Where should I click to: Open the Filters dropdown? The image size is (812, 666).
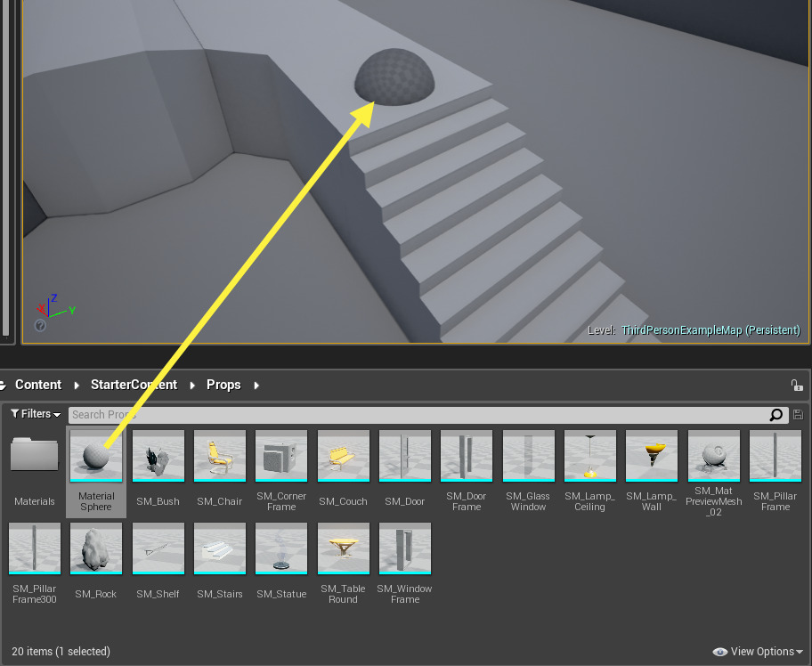[x=36, y=414]
